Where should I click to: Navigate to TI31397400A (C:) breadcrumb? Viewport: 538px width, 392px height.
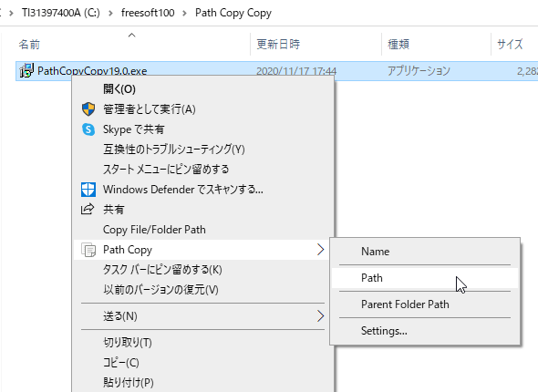coord(61,13)
